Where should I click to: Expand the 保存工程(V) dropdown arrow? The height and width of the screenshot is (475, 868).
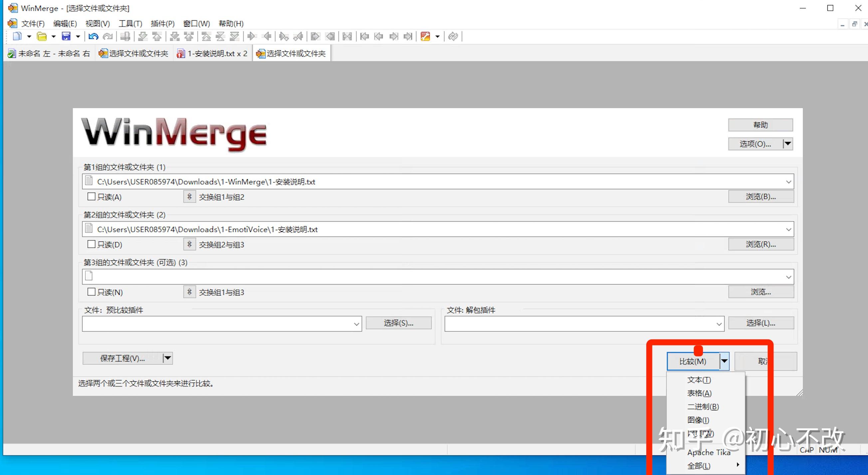pyautogui.click(x=167, y=358)
